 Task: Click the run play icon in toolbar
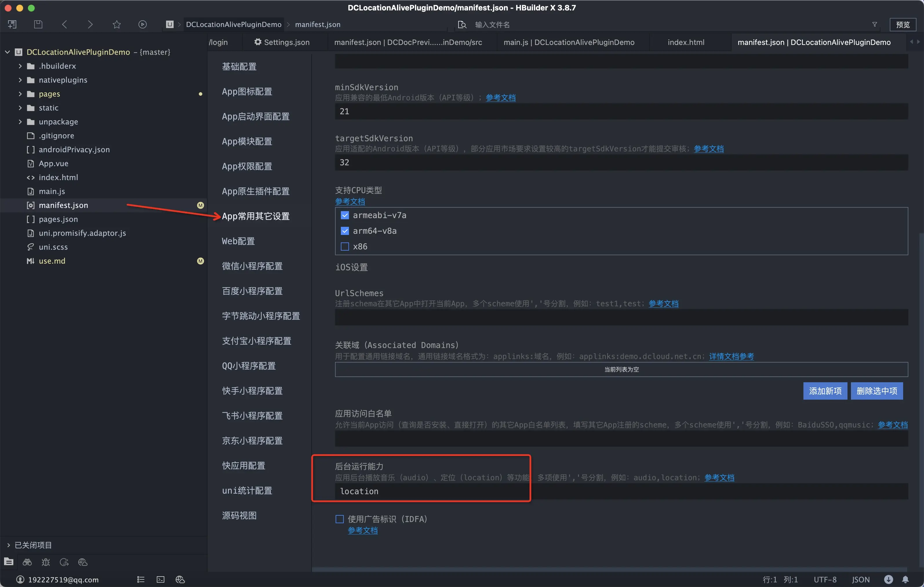tap(142, 25)
